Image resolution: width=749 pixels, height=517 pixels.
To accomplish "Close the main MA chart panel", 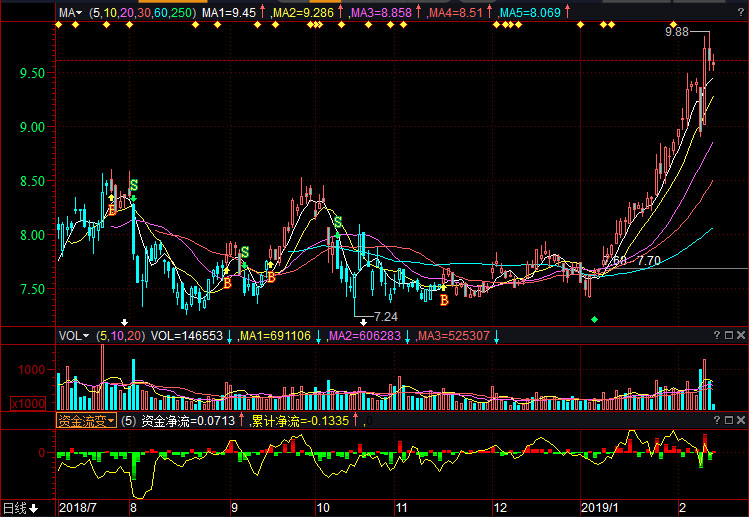I will (741, 13).
